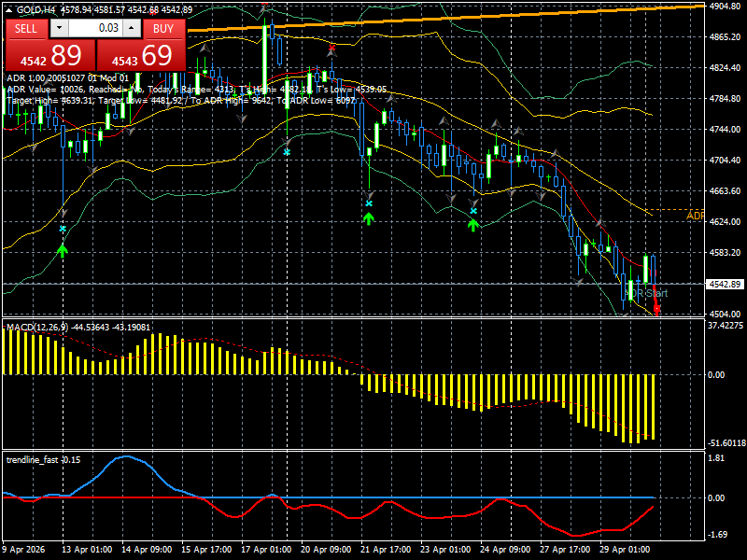This screenshot has width=747, height=560.
Task: Select the MACD(12,26,9) indicator label
Action: click(x=37, y=328)
